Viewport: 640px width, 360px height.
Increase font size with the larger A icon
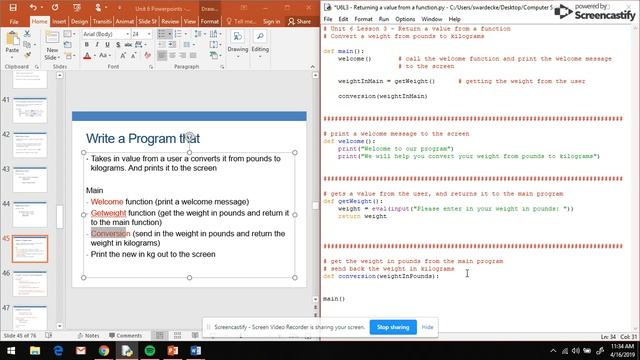pos(123,55)
